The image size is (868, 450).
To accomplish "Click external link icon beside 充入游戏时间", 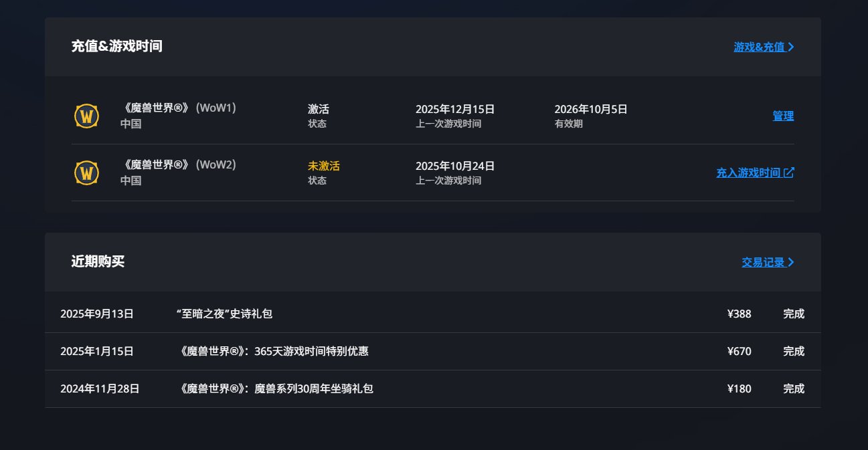I will click(789, 173).
